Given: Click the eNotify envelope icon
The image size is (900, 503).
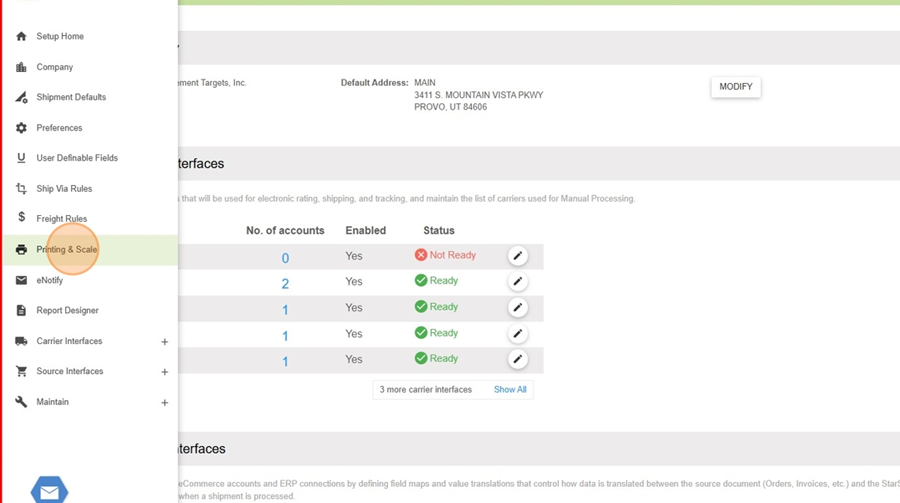Looking at the screenshot, I should tap(21, 280).
